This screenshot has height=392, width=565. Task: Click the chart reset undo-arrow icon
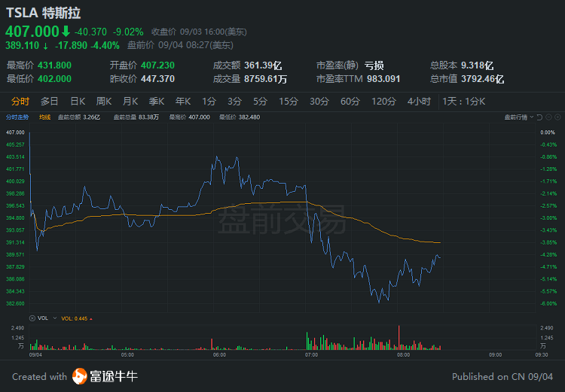click(x=539, y=117)
